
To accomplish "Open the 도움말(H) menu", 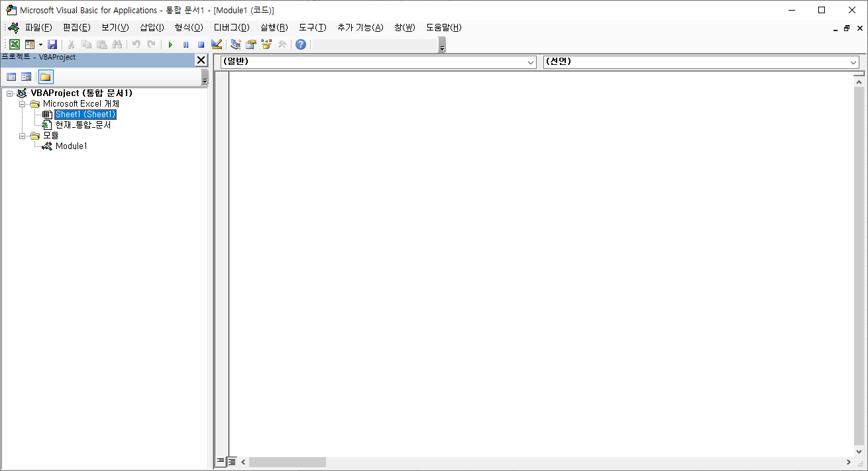I will pyautogui.click(x=444, y=27).
